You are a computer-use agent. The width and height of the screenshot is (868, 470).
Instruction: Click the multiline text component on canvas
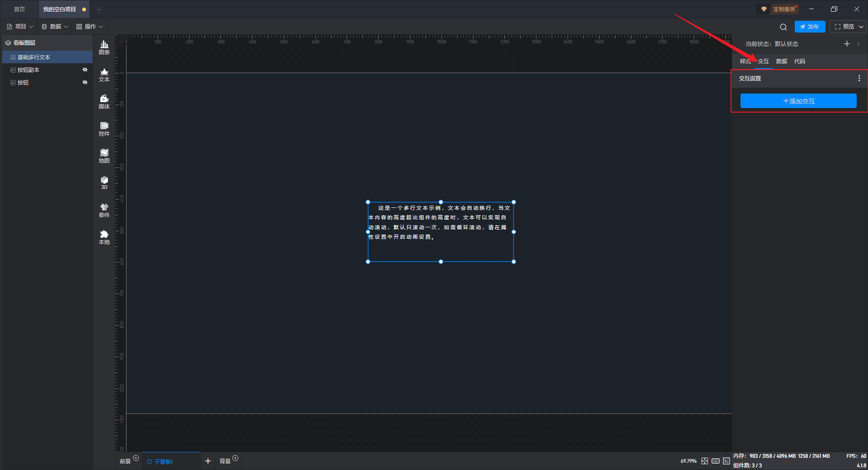point(441,232)
